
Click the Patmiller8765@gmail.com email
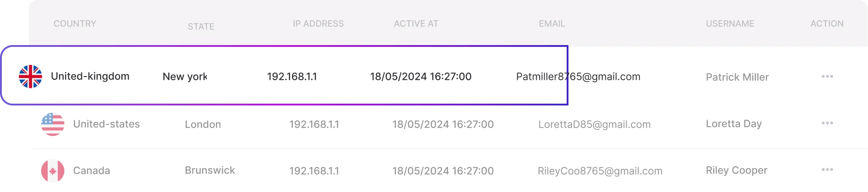click(578, 77)
